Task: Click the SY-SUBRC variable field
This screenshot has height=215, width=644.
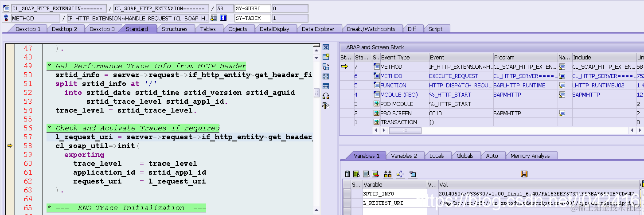Action: tap(253, 8)
